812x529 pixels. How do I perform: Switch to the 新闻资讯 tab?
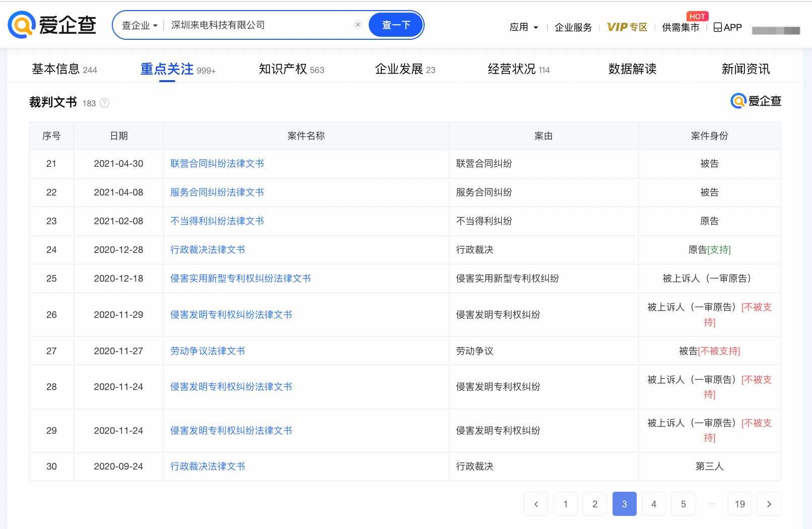pyautogui.click(x=746, y=69)
